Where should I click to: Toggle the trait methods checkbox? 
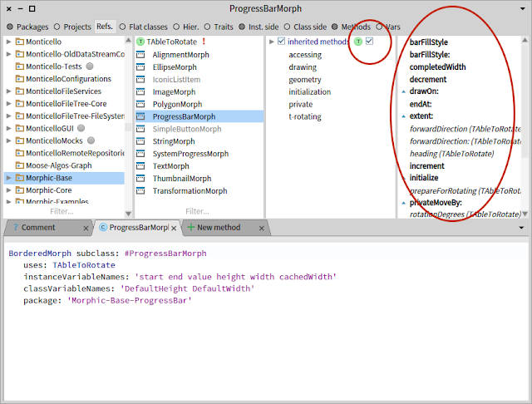tap(369, 41)
